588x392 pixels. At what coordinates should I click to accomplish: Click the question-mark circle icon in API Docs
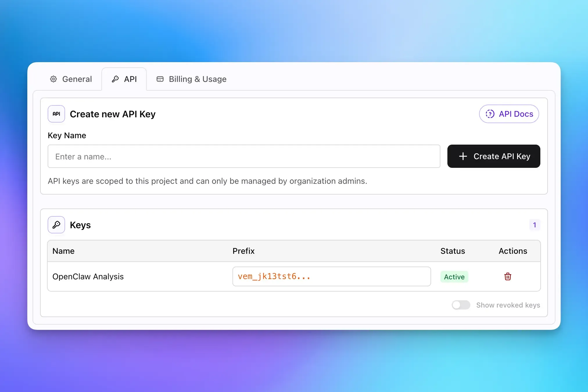490,114
